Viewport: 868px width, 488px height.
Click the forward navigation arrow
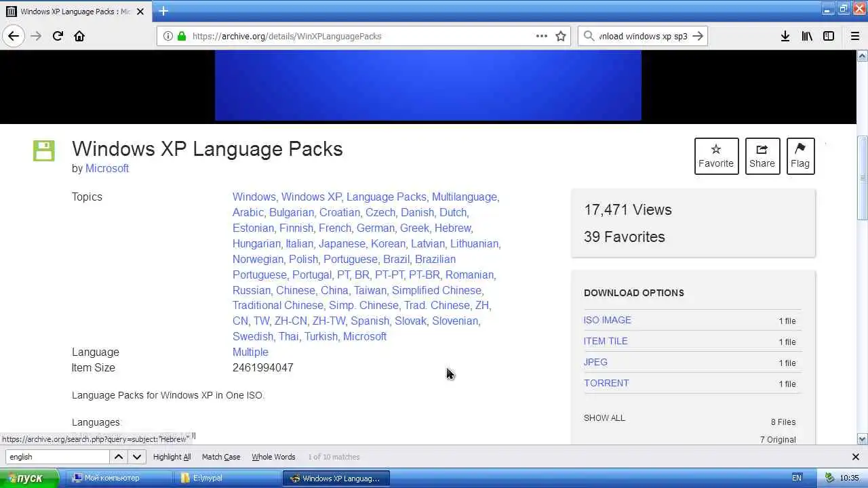tap(36, 36)
